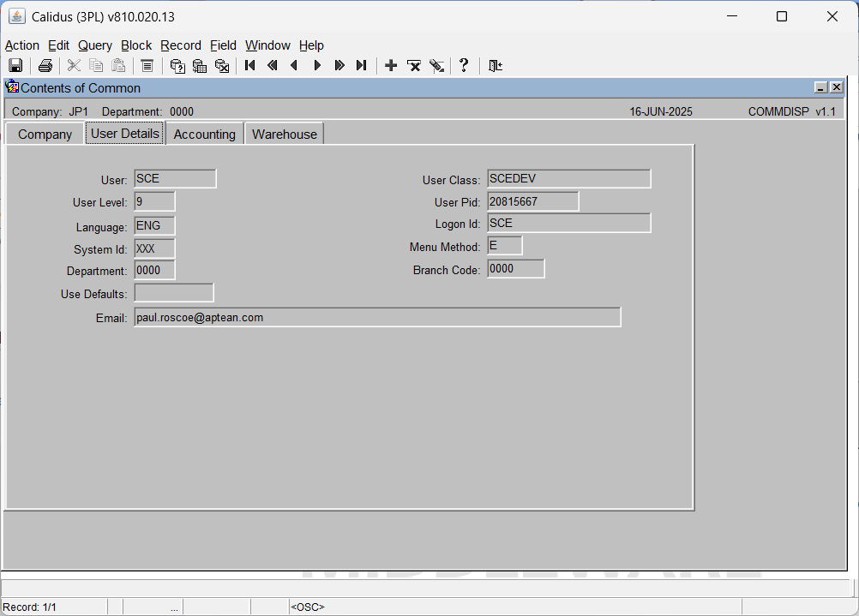Maximize the Calidus application window

pos(782,16)
